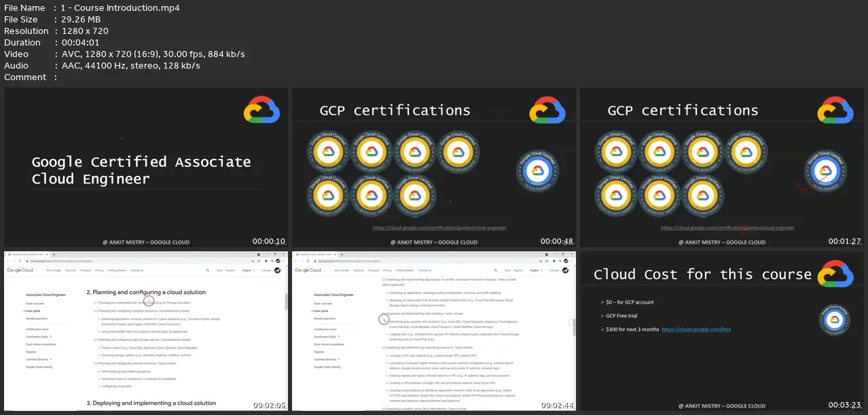This screenshot has height=415, width=868.
Task: Click Google Cloud training in 00:02:05 sidebar
Action: (x=41, y=366)
